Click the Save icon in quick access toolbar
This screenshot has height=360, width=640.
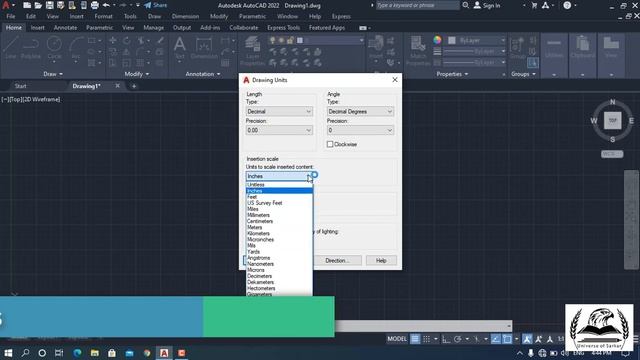(x=49, y=5)
